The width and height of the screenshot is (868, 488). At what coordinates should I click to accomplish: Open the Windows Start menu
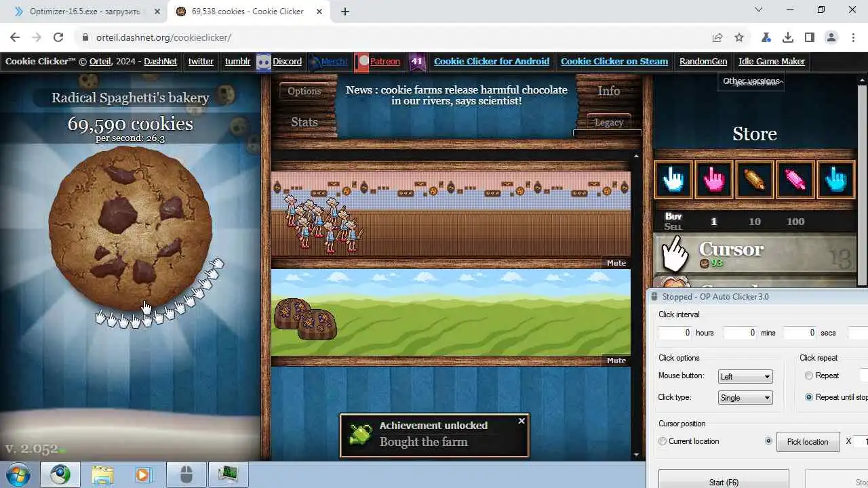pyautogui.click(x=17, y=474)
